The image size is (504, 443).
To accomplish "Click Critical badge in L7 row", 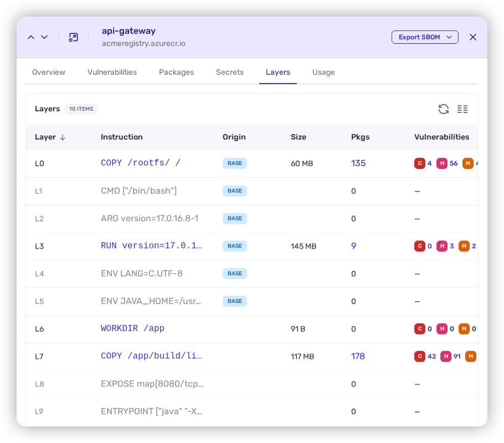I will coord(419,356).
